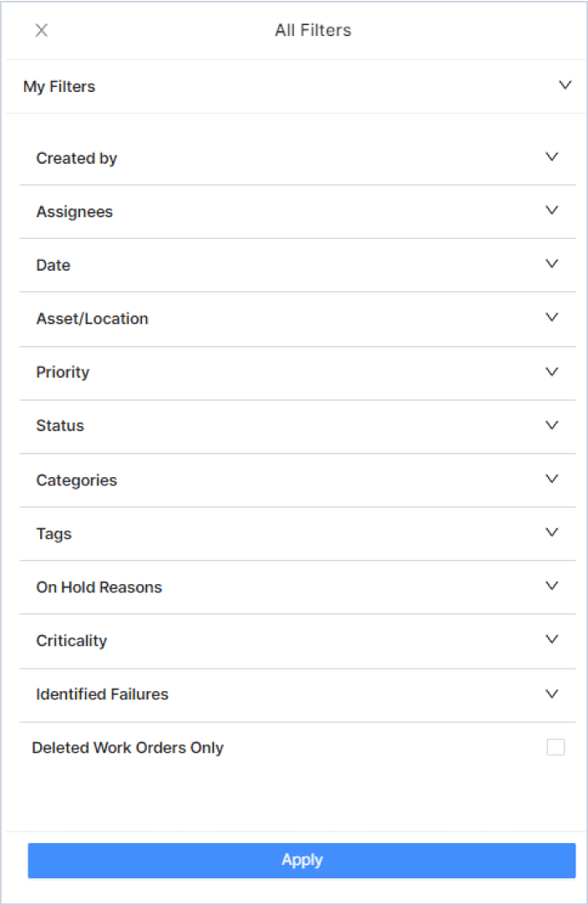Apply the selected filters
Viewport: 588px width, 905px height.
click(x=302, y=860)
